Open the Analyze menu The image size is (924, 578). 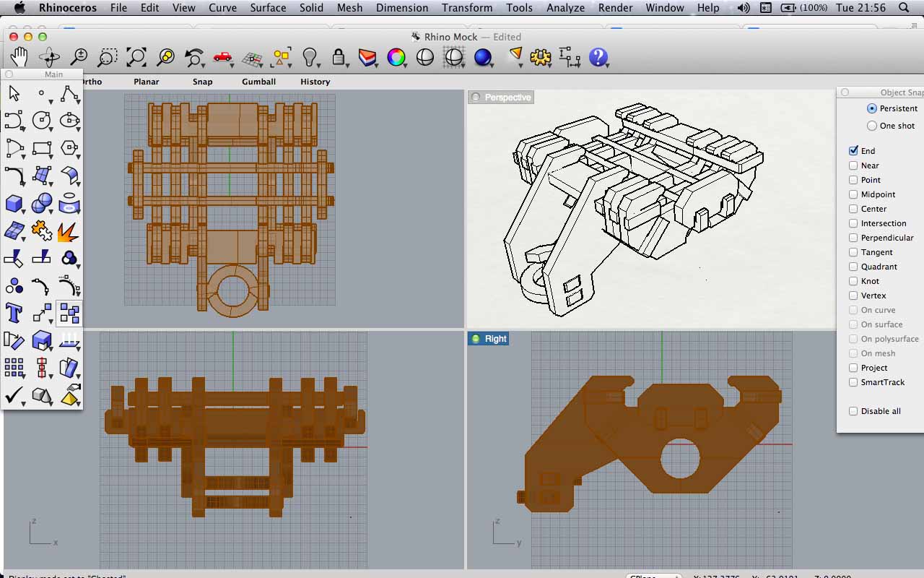[565, 8]
